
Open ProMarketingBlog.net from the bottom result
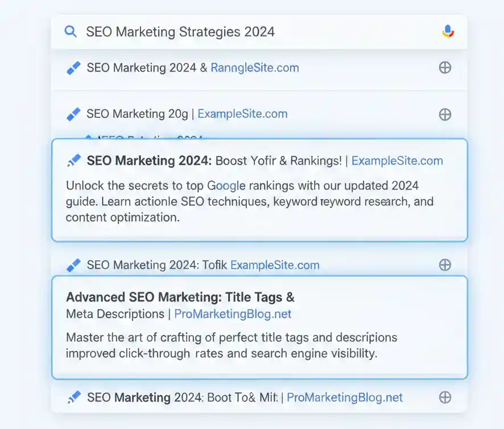[x=345, y=398]
